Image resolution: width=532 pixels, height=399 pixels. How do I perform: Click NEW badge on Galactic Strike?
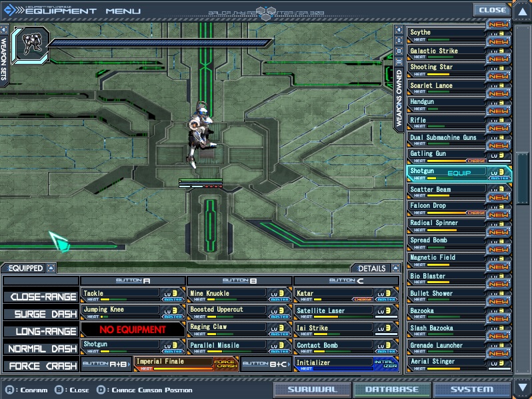pyautogui.click(x=499, y=42)
